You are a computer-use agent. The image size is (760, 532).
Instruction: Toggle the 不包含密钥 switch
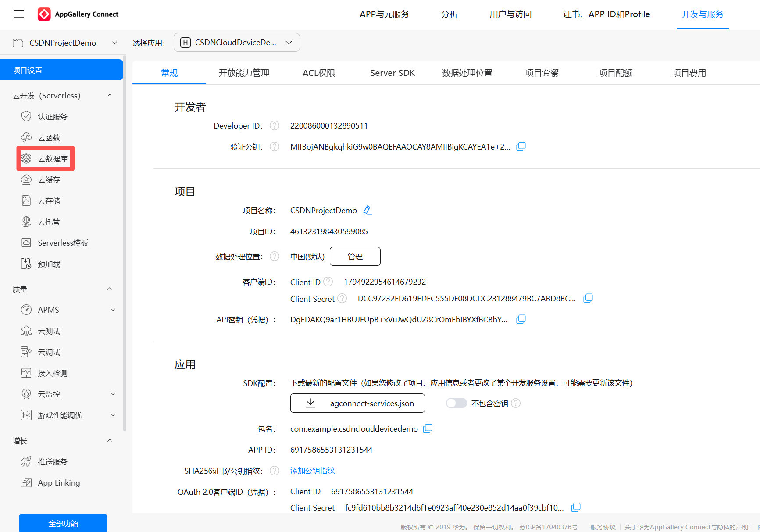pyautogui.click(x=456, y=403)
